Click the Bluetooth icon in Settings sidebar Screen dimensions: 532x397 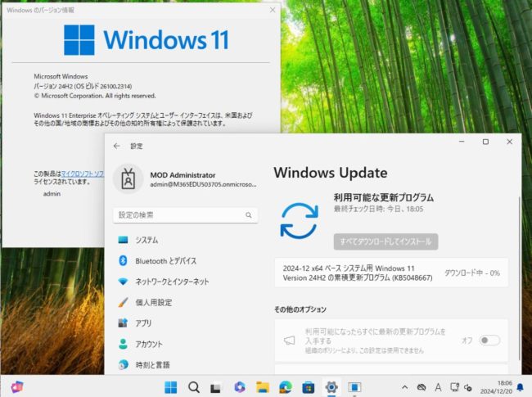click(x=123, y=260)
